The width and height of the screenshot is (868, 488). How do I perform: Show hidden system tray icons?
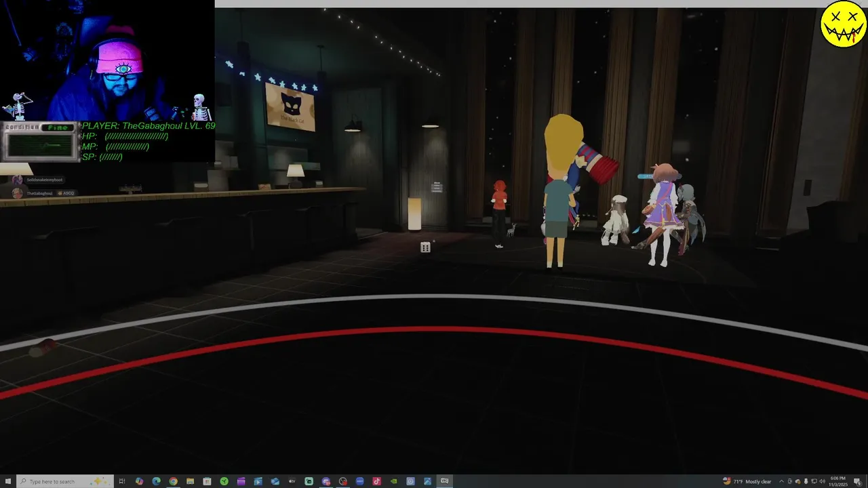[x=781, y=481]
